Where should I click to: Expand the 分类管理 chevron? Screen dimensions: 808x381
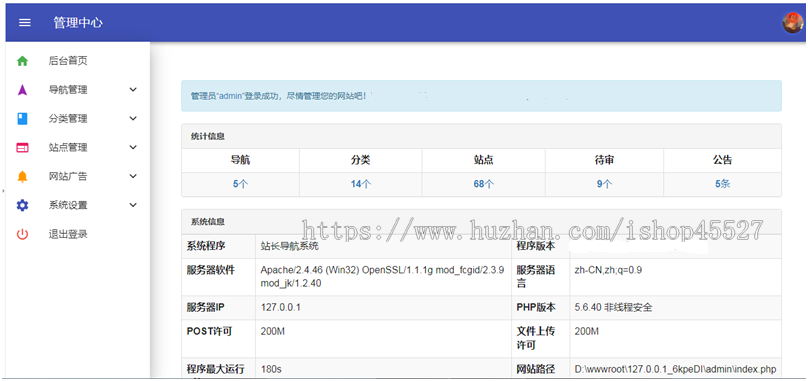pyautogui.click(x=133, y=119)
